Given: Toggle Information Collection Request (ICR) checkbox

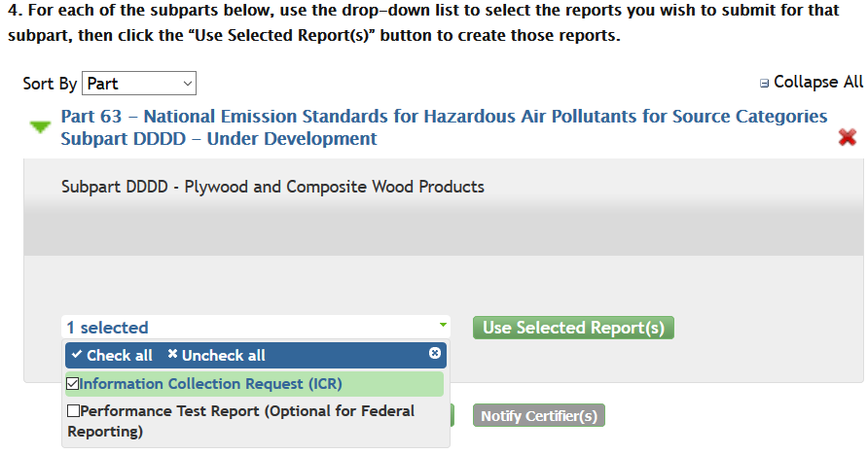Looking at the screenshot, I should (x=73, y=383).
